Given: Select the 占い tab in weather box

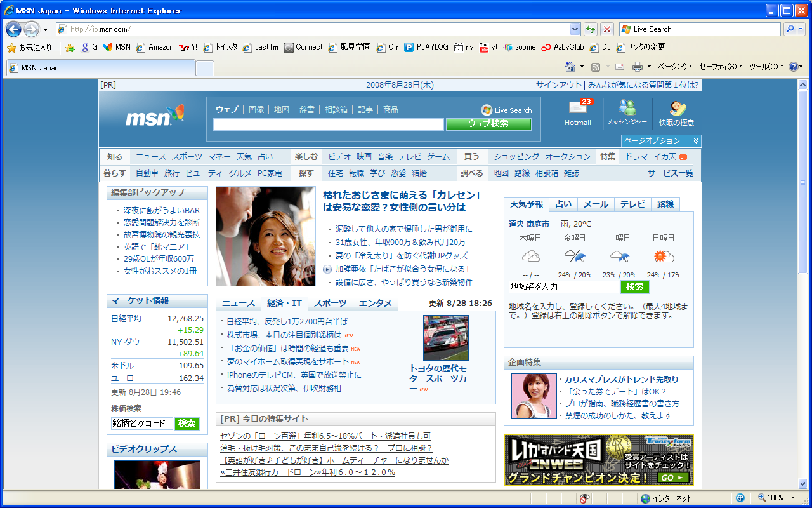Looking at the screenshot, I should click(563, 204).
